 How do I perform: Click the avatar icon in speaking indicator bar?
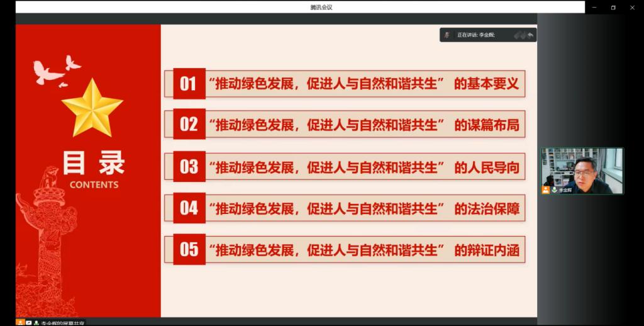click(447, 35)
